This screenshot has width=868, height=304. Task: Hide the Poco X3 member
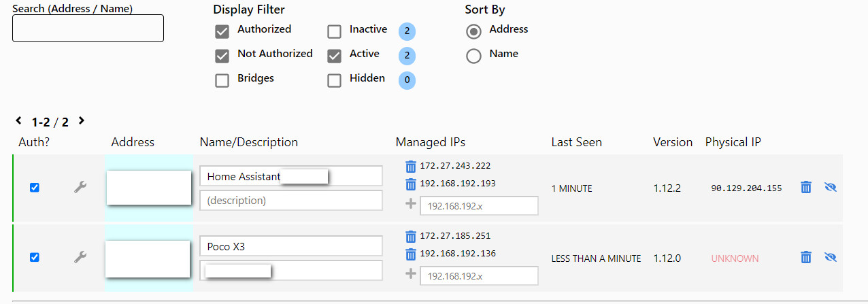[830, 257]
